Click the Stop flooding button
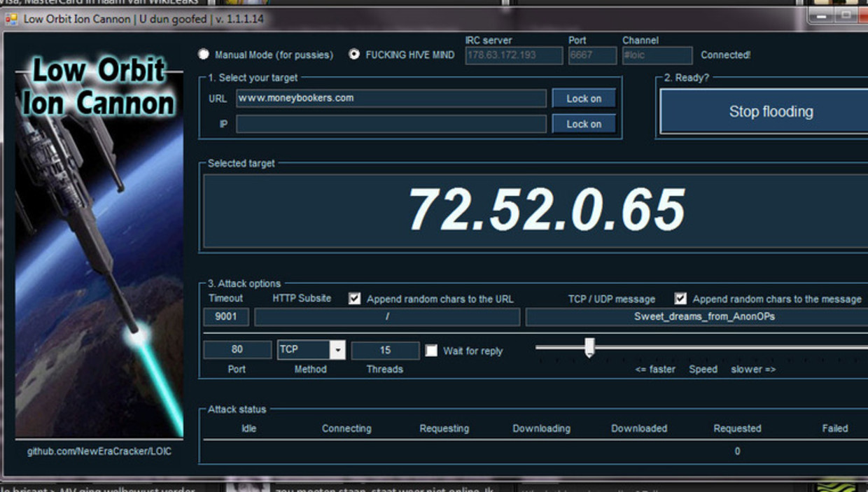The width and height of the screenshot is (868, 492). (771, 111)
